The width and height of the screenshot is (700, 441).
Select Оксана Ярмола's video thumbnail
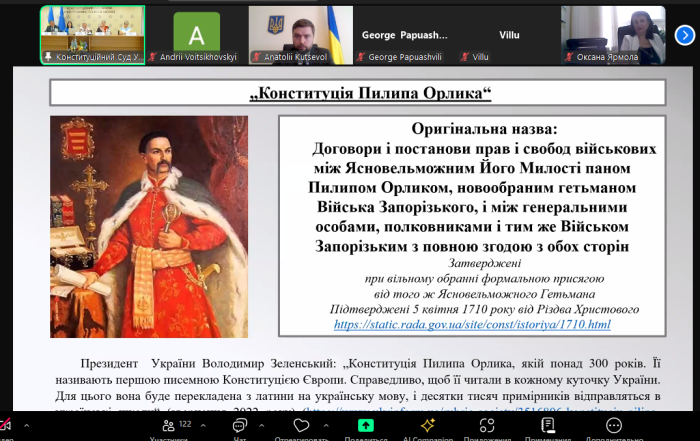click(x=612, y=35)
